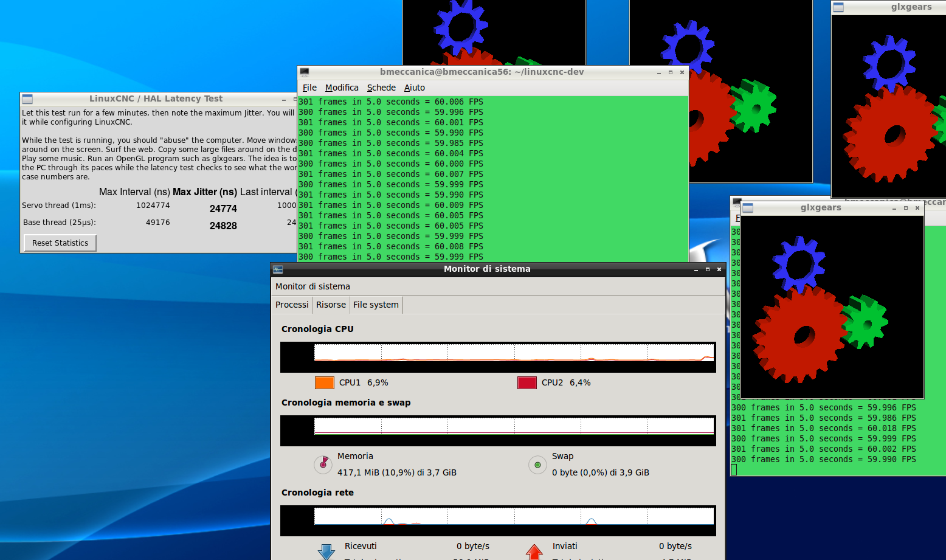Click the CPU history graph
Viewport: 946px width, 560px height.
point(498,357)
